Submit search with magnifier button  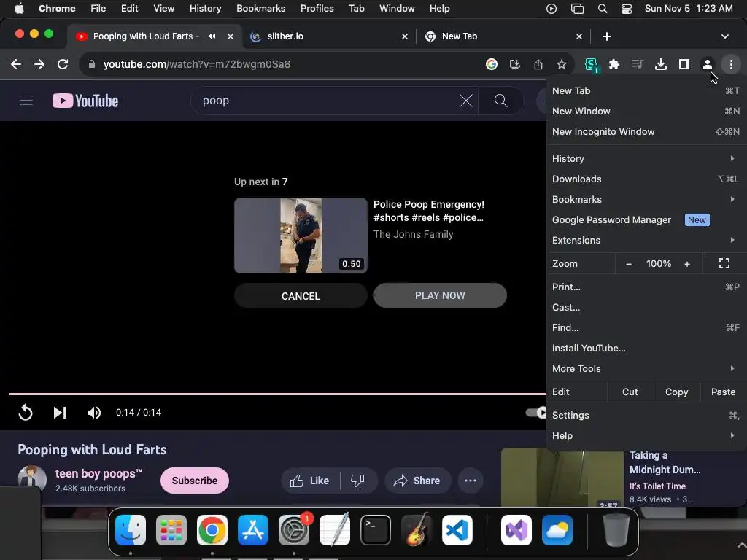(x=500, y=101)
